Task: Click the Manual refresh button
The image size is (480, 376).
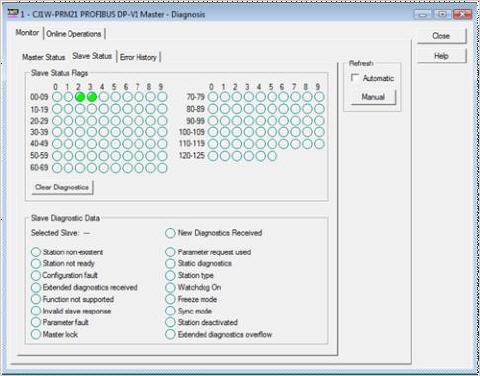Action: coord(373,97)
